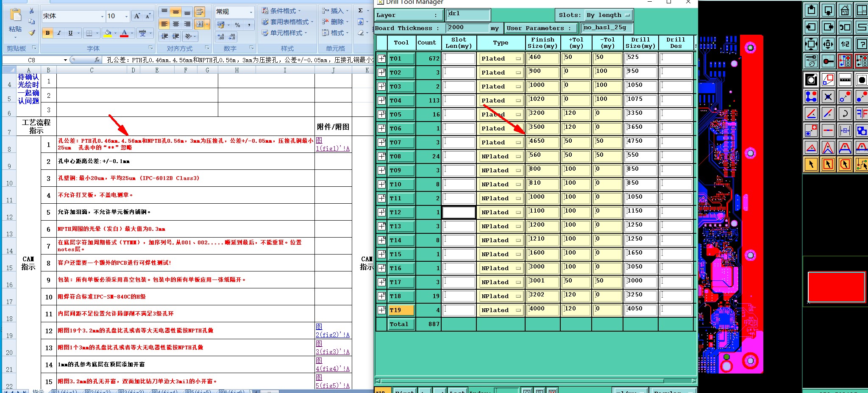Open the T01 Plated type dropdown
868x393 pixels.
tap(501, 58)
